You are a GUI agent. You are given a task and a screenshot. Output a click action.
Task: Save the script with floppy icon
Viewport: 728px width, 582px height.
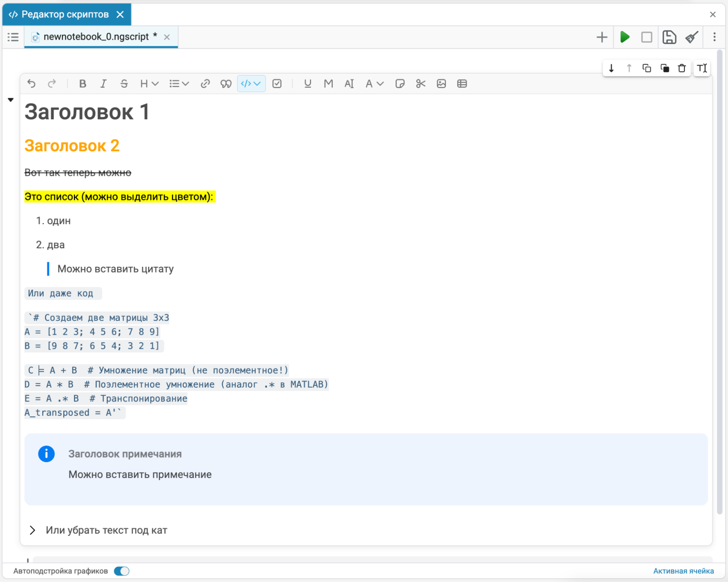click(x=669, y=37)
